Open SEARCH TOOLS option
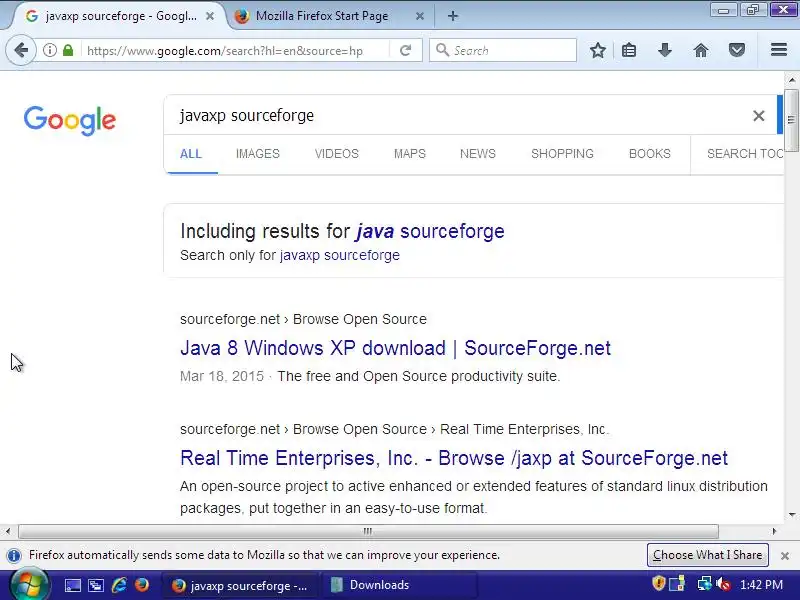800x600 pixels. pyautogui.click(x=745, y=154)
